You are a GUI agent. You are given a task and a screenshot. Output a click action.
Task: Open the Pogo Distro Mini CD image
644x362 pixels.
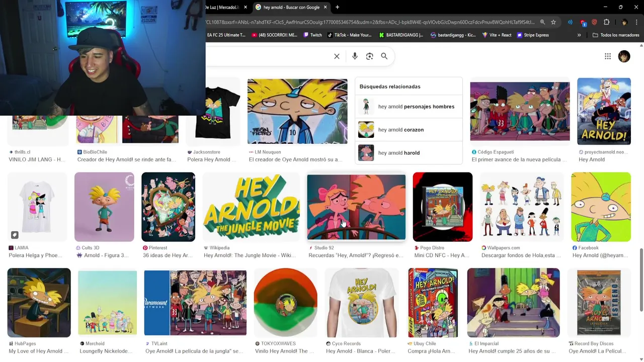pos(442,207)
